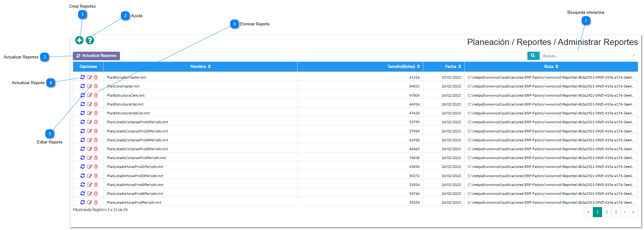The height and width of the screenshot is (230, 644).
Task: Open the green question mark Ayuda icon
Action: 90,40
